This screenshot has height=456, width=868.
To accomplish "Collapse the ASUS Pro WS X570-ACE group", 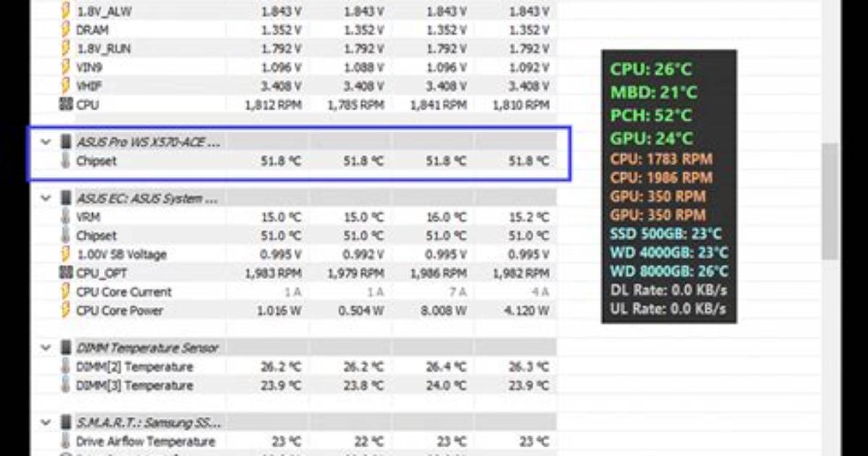I will [46, 142].
